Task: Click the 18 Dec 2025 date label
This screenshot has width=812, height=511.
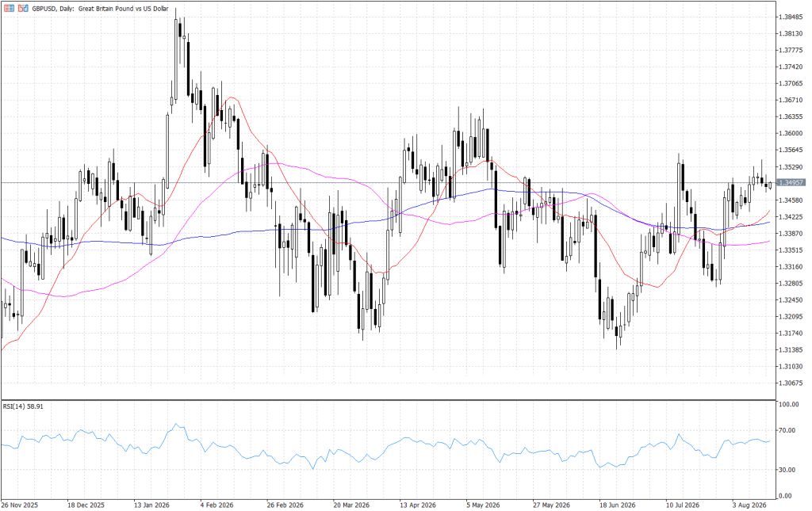Action: 86,505
